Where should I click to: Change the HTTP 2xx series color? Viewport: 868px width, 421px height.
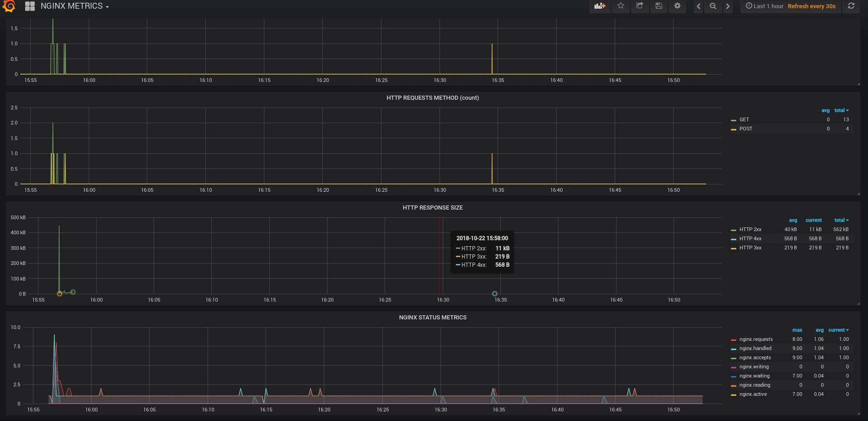coord(734,230)
